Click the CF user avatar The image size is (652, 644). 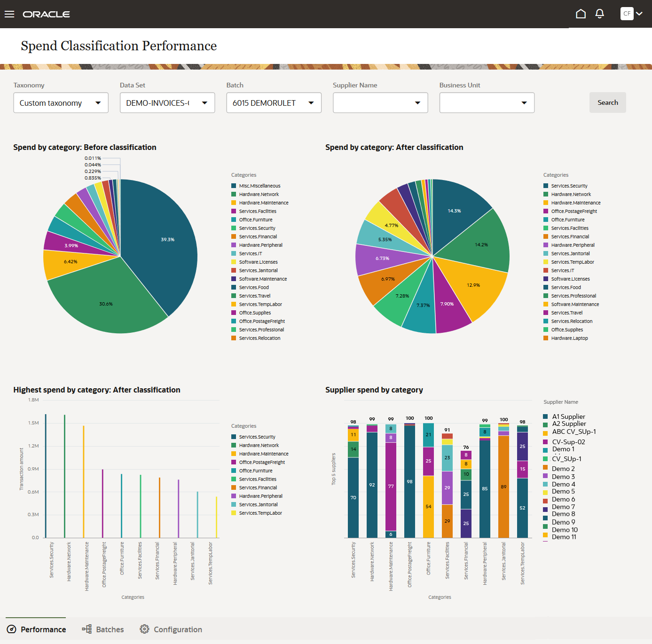(x=627, y=14)
